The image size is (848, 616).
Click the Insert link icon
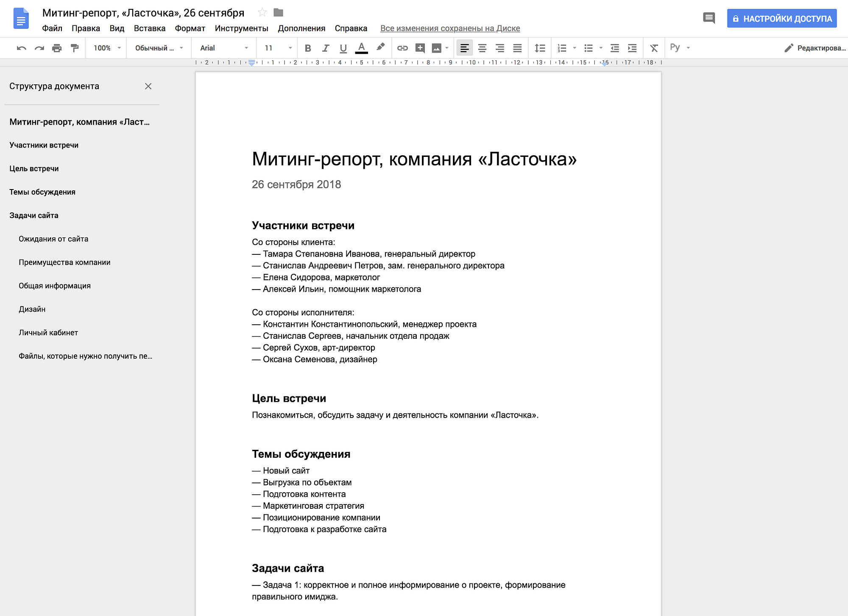point(402,48)
